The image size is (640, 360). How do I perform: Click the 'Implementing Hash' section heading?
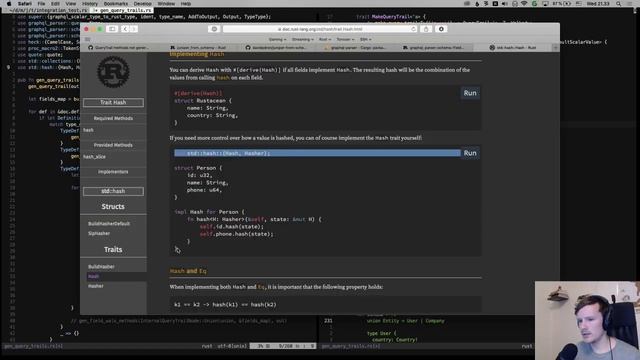pos(197,54)
